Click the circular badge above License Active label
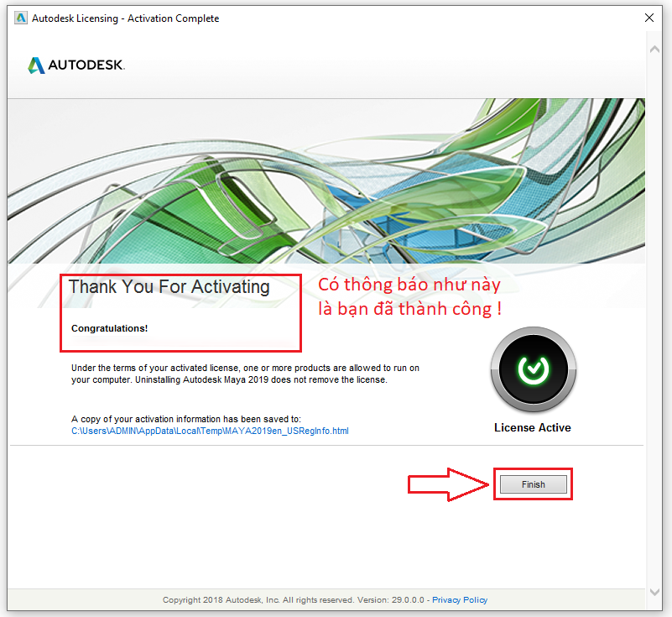This screenshot has height=617, width=672. click(x=533, y=369)
